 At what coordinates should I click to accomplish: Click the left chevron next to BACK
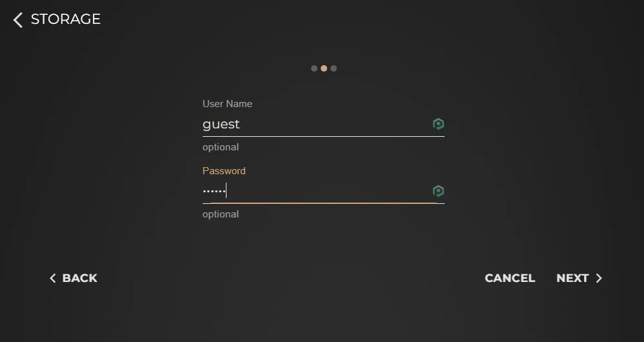(52, 278)
